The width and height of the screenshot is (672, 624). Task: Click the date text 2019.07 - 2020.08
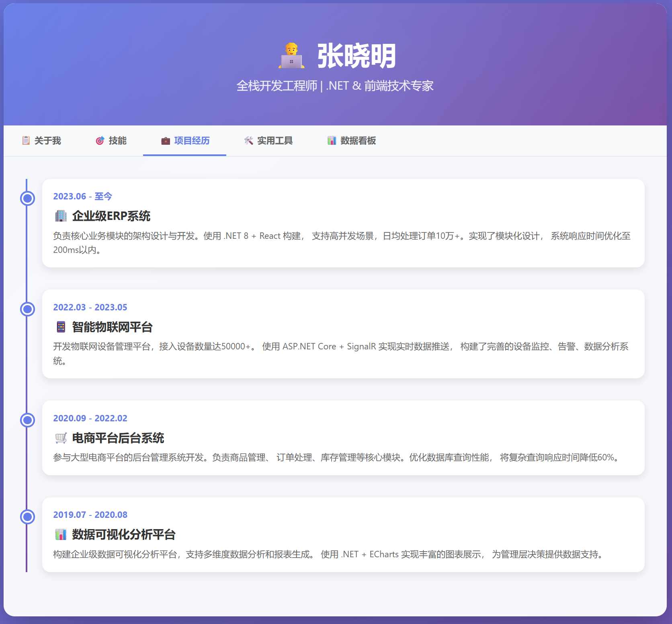[90, 515]
